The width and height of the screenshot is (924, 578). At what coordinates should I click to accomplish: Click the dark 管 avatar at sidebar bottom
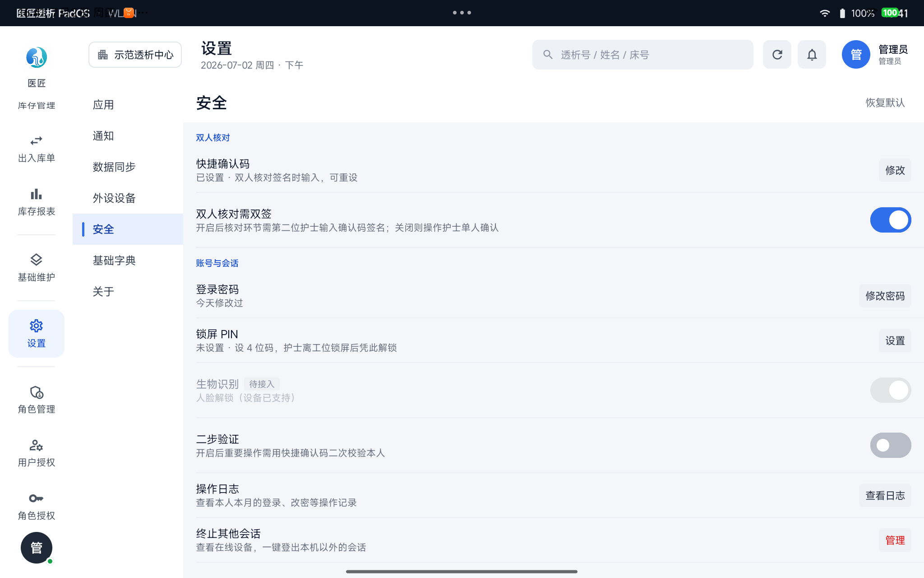point(37,548)
